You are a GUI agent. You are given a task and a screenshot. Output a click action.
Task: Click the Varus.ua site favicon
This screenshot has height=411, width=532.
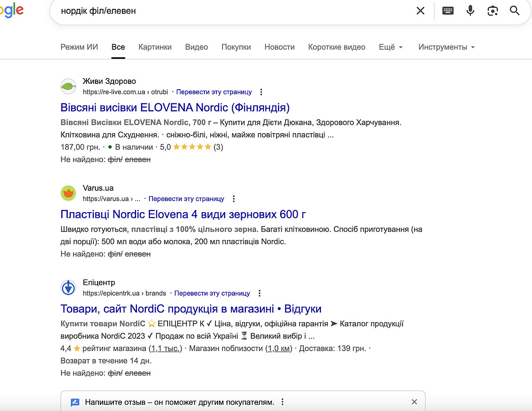click(68, 193)
